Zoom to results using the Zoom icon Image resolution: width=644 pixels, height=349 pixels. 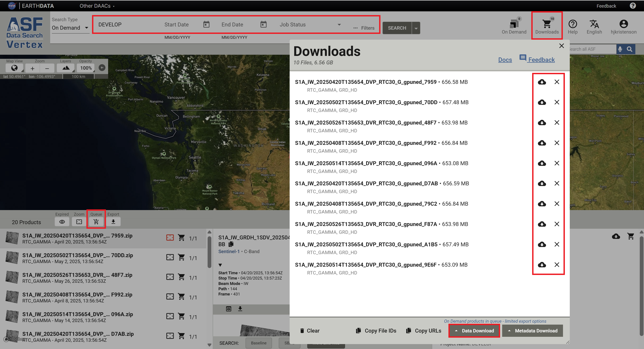[x=79, y=221]
